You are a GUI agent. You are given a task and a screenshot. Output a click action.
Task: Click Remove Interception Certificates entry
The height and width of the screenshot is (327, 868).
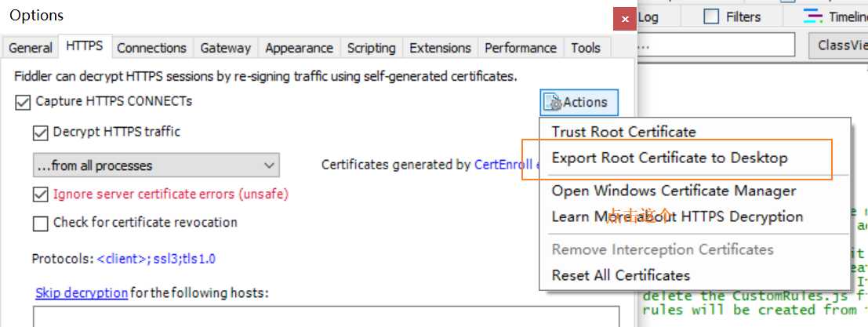click(662, 250)
